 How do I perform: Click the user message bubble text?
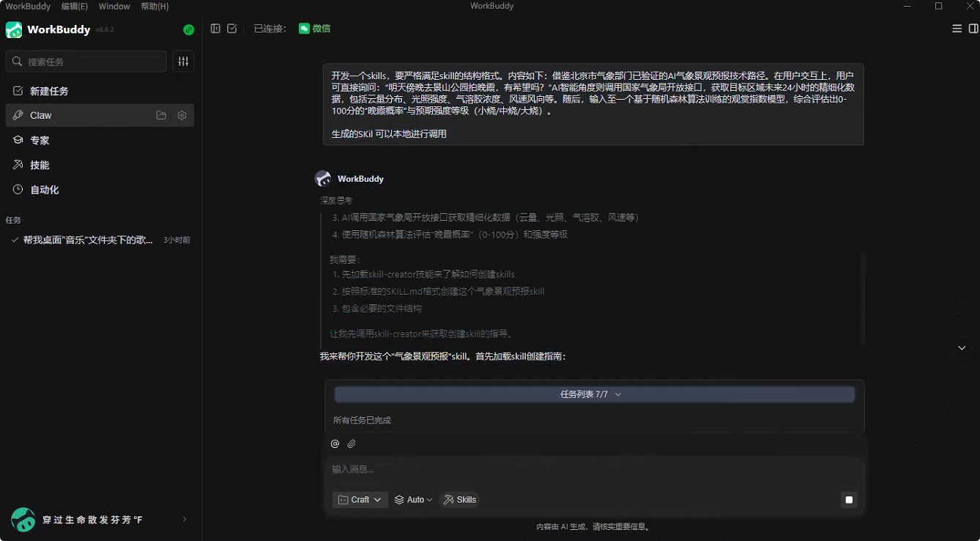pyautogui.click(x=593, y=104)
